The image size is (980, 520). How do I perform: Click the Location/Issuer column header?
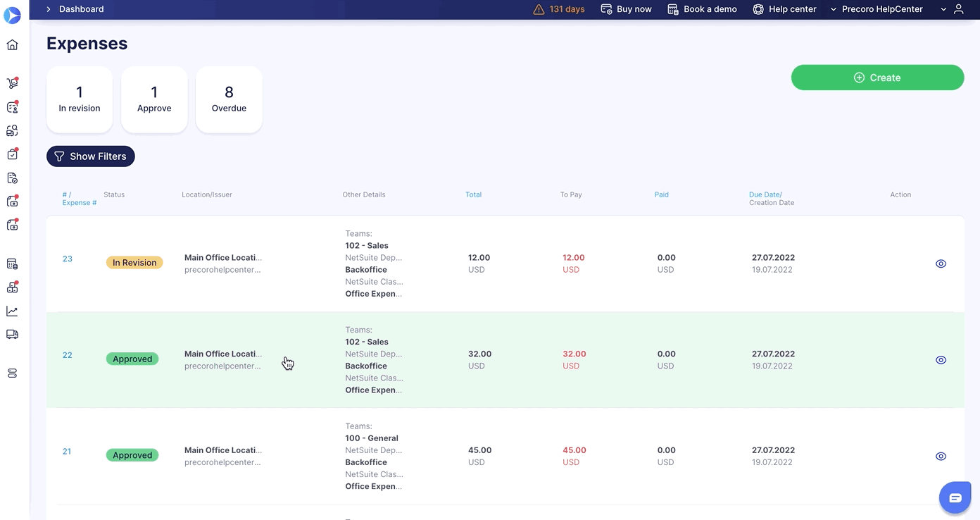pyautogui.click(x=207, y=194)
